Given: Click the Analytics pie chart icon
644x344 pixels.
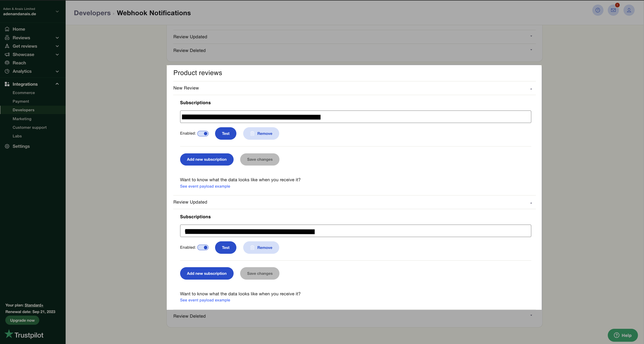Looking at the screenshot, I should (7, 71).
